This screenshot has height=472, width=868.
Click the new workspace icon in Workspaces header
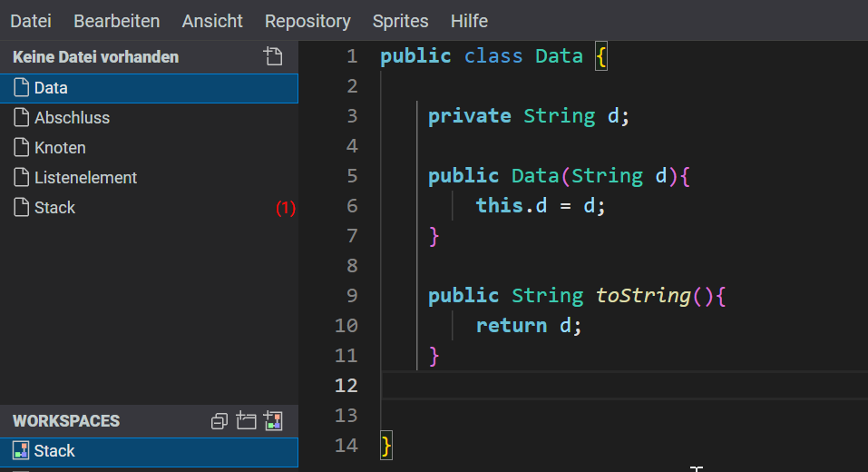(273, 421)
